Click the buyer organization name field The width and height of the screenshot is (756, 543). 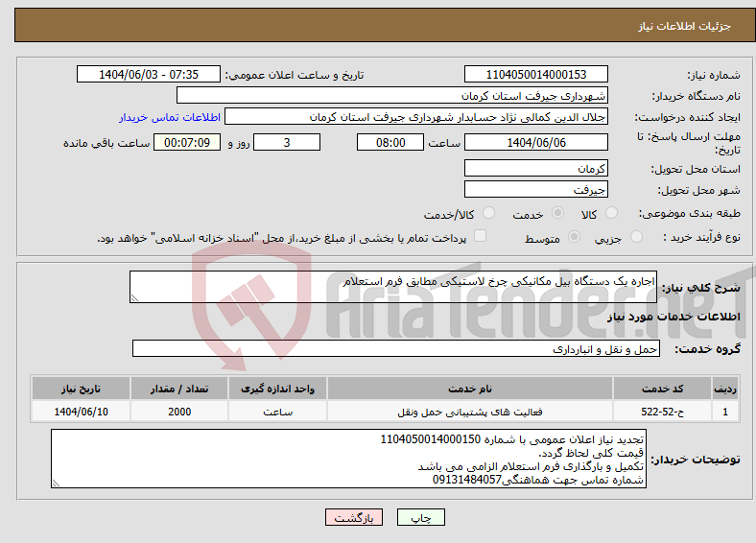(x=392, y=96)
